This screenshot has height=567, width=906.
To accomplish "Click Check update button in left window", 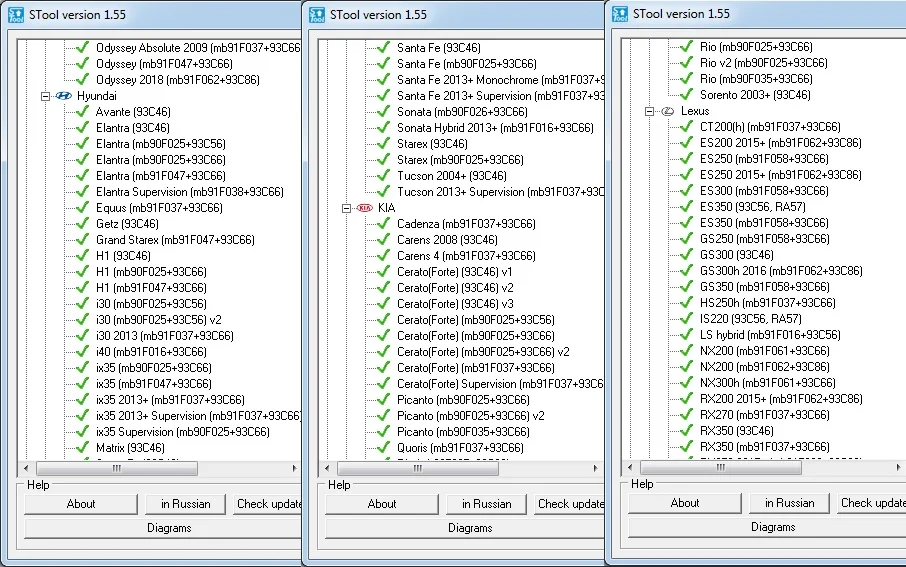I will (x=268, y=504).
